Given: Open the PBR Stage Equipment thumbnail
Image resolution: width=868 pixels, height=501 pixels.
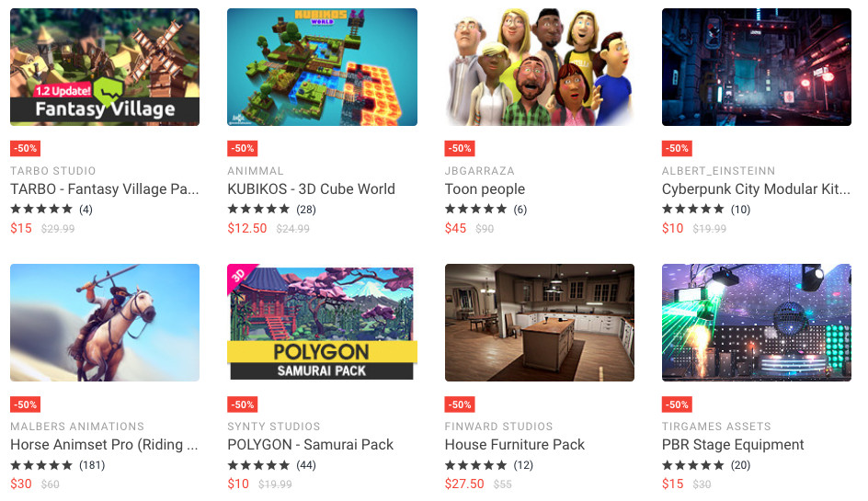Looking at the screenshot, I should tap(756, 323).
